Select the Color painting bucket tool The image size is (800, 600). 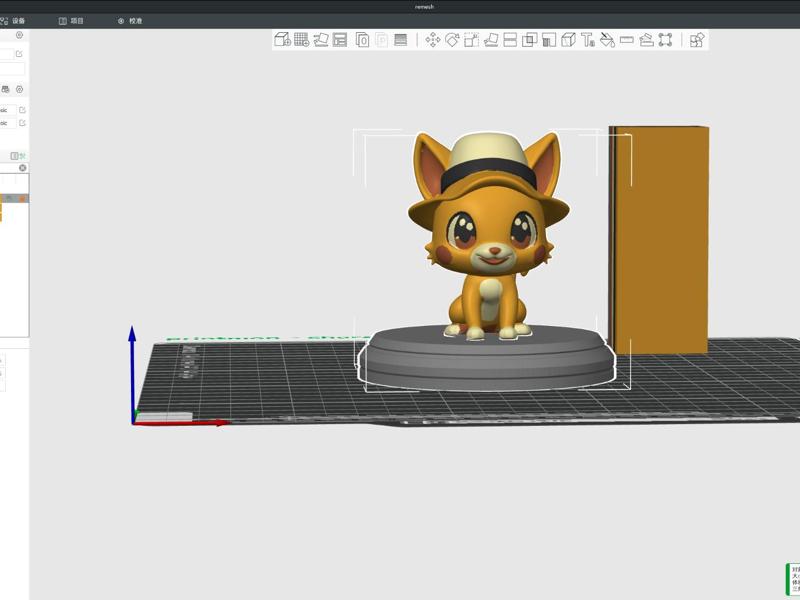607,40
